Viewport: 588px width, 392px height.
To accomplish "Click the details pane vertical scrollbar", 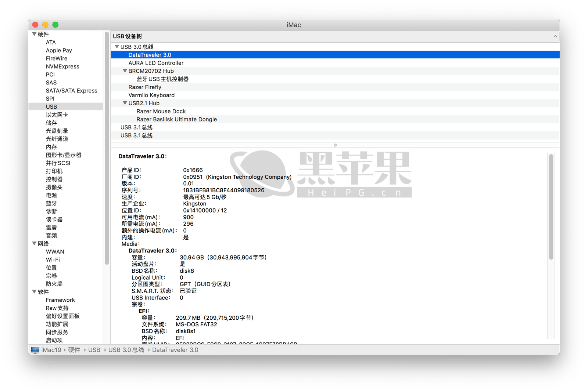I will point(551,207).
